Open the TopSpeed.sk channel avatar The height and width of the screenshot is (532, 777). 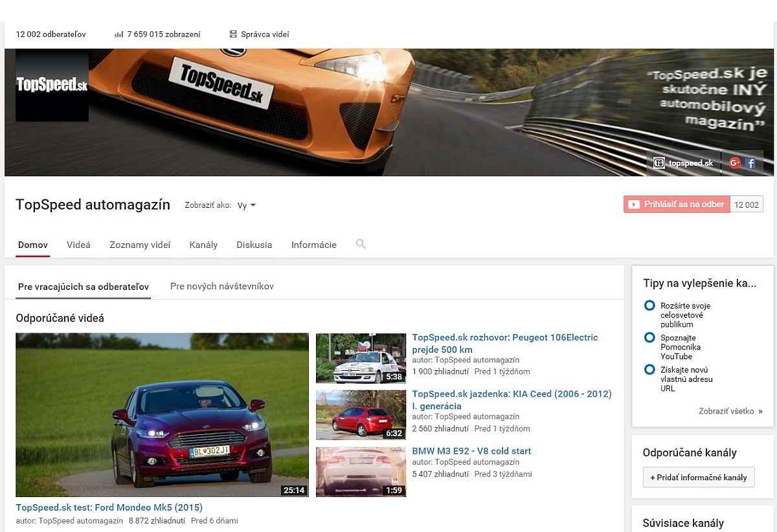pos(52,85)
